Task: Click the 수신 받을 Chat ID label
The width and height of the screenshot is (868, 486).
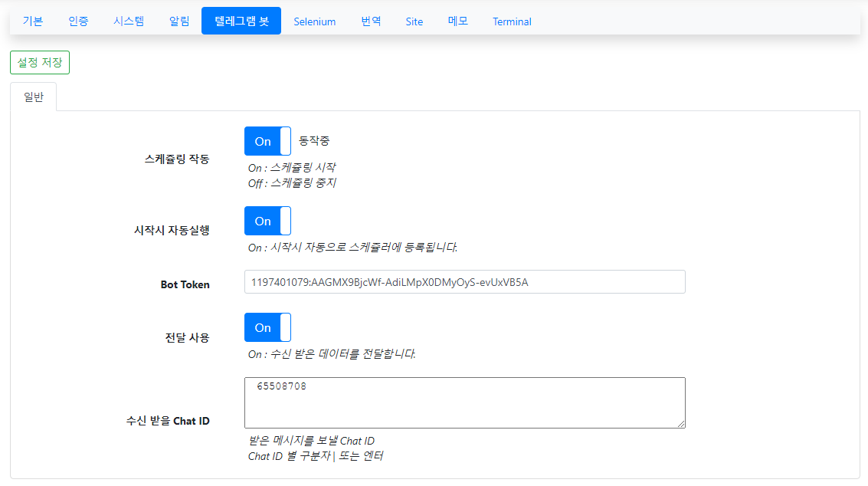Action: point(168,421)
